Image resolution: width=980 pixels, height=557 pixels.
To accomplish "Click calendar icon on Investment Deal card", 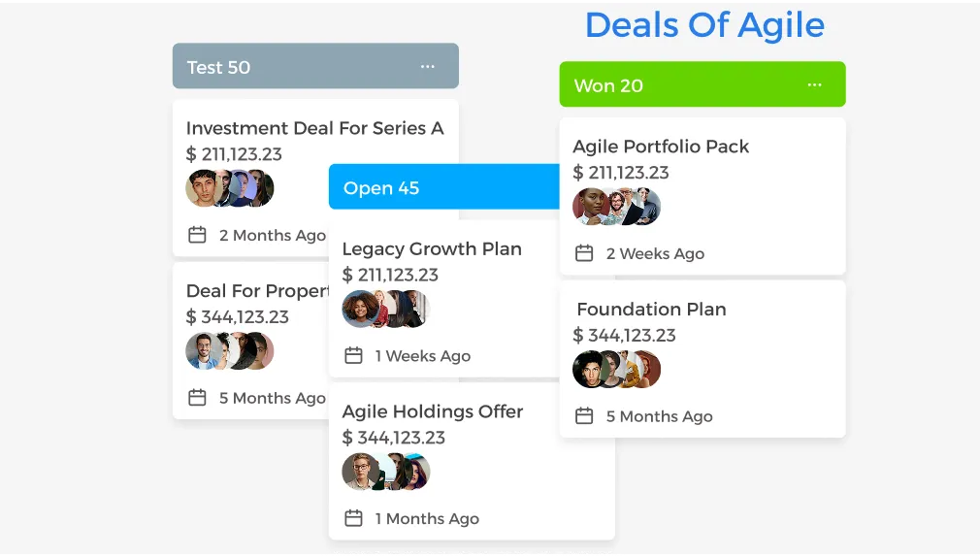I will point(197,235).
